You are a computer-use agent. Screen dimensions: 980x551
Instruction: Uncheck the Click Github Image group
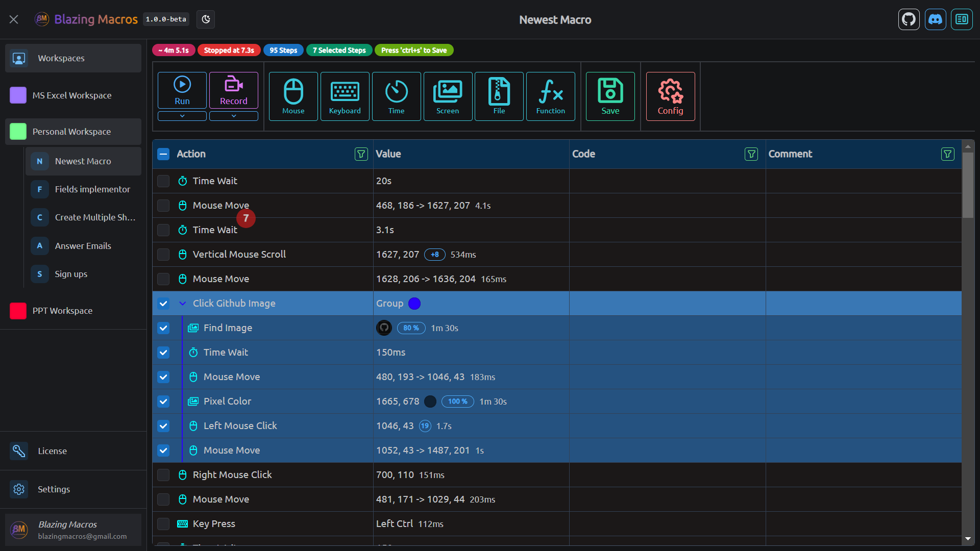click(163, 304)
